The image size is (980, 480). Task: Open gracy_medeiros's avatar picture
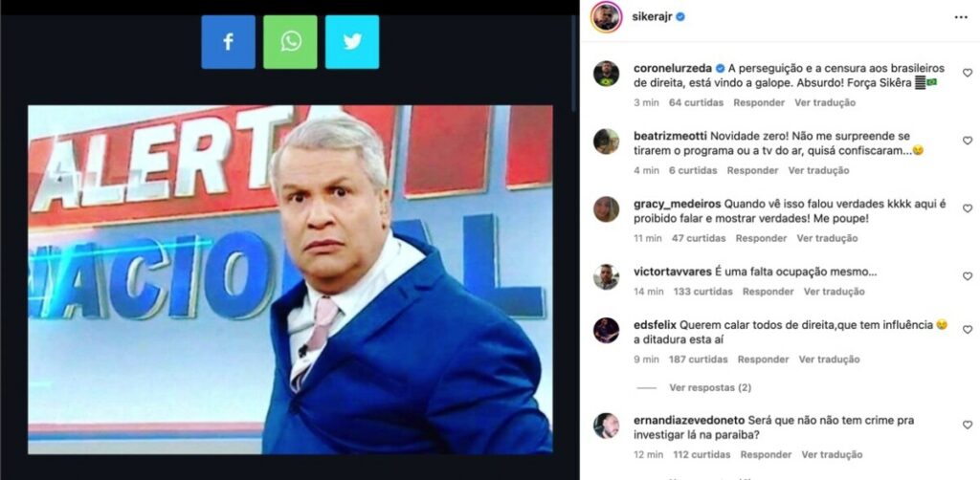tap(606, 209)
